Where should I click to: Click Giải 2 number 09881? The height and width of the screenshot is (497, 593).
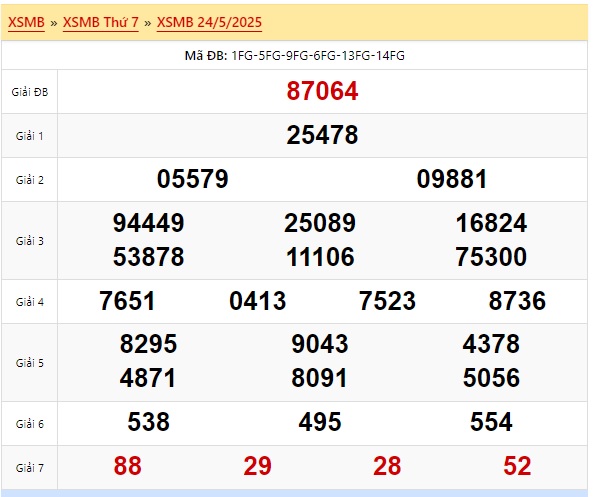tap(452, 179)
